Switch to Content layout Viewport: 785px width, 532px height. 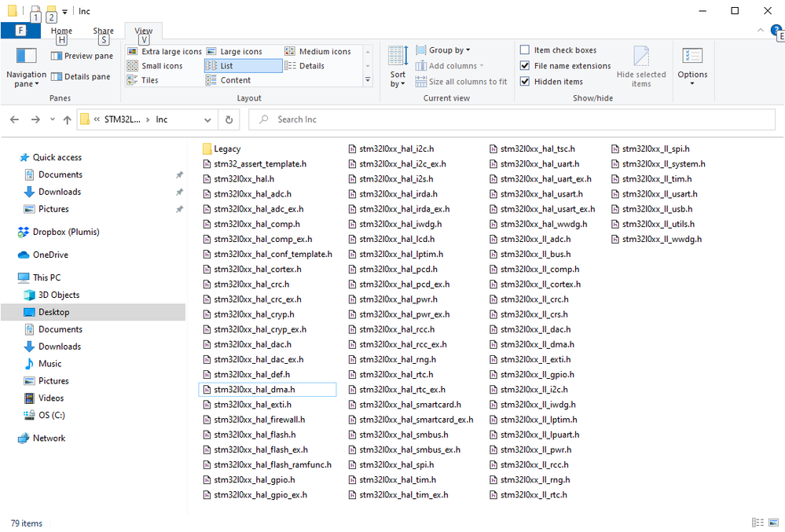229,80
